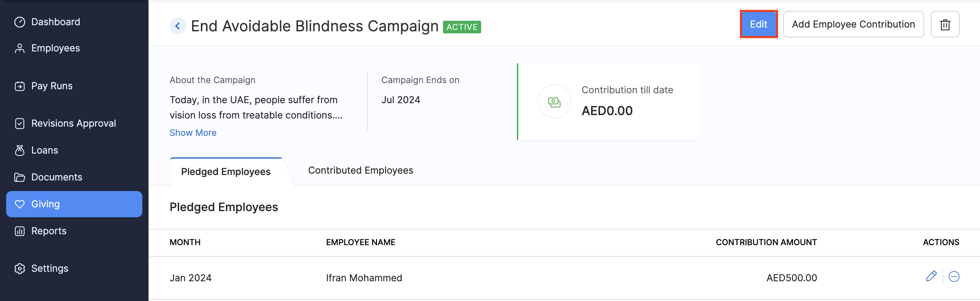This screenshot has width=980, height=301.
Task: Open Documents in the sidebar
Action: coord(57,177)
